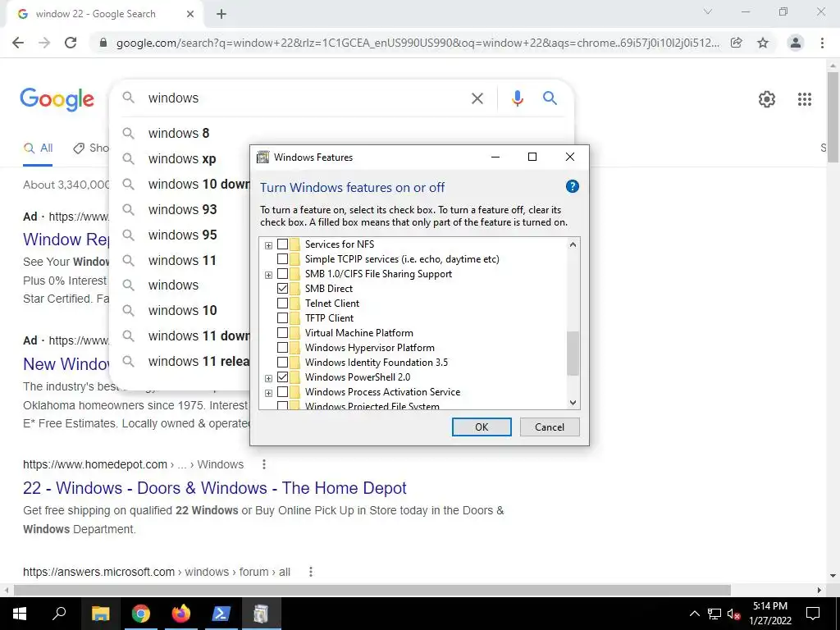Open Chrome tab search chevron
Image resolution: width=840 pixels, height=630 pixels.
point(708,11)
